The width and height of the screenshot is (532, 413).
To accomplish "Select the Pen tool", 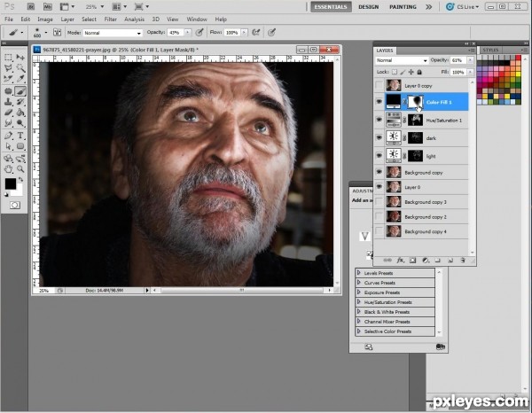I will (9, 136).
